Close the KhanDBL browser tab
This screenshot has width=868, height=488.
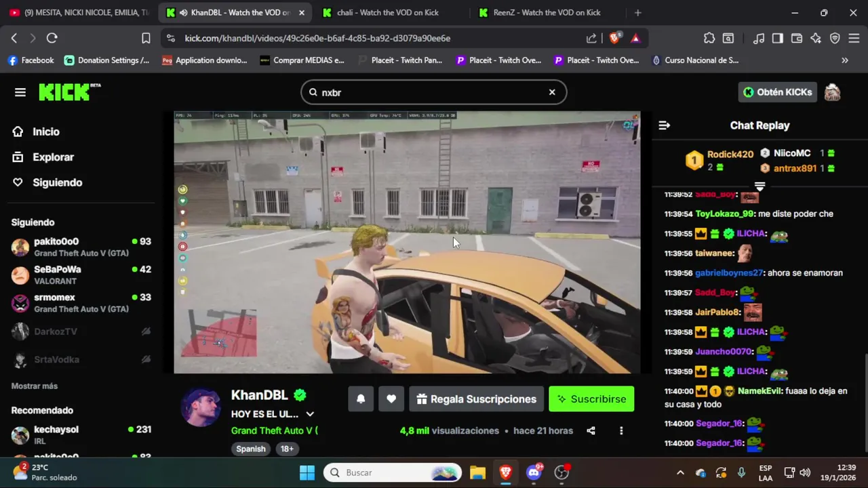[x=302, y=12]
